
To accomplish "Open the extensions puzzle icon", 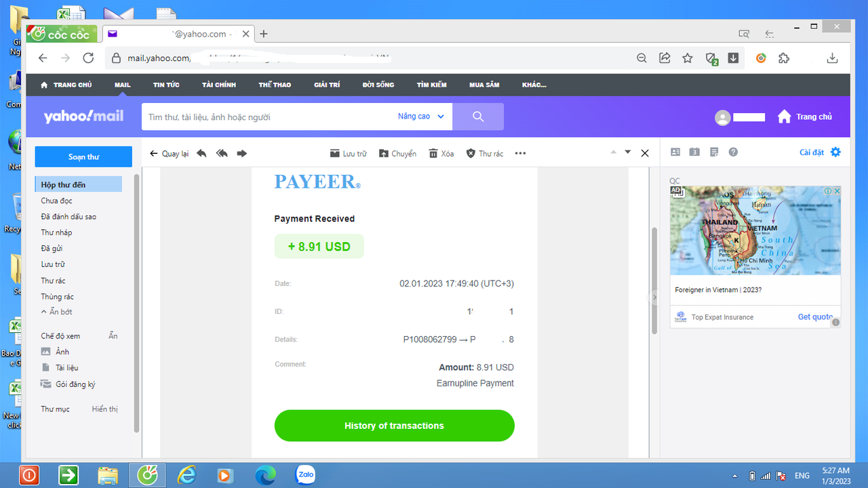I will coord(784,58).
